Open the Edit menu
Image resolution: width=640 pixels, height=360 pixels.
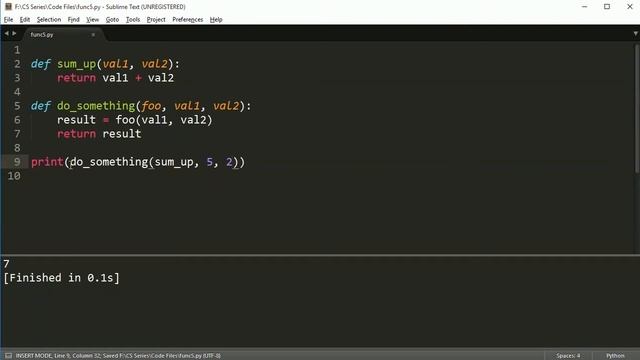point(24,20)
